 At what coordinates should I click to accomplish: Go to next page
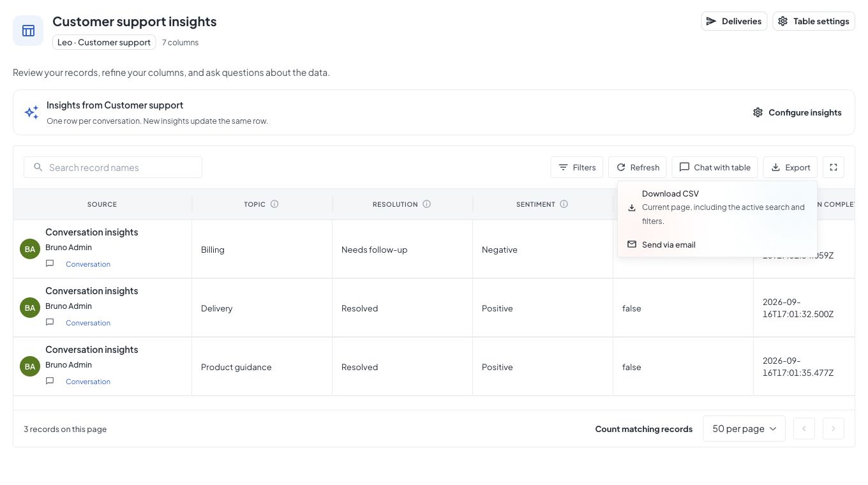coord(834,429)
